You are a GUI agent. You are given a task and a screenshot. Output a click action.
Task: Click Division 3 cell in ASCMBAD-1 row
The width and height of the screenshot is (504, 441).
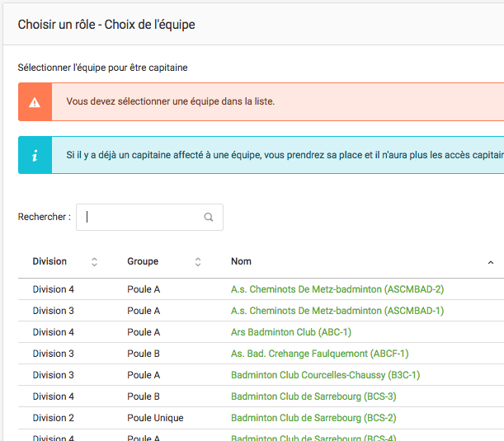coord(54,311)
